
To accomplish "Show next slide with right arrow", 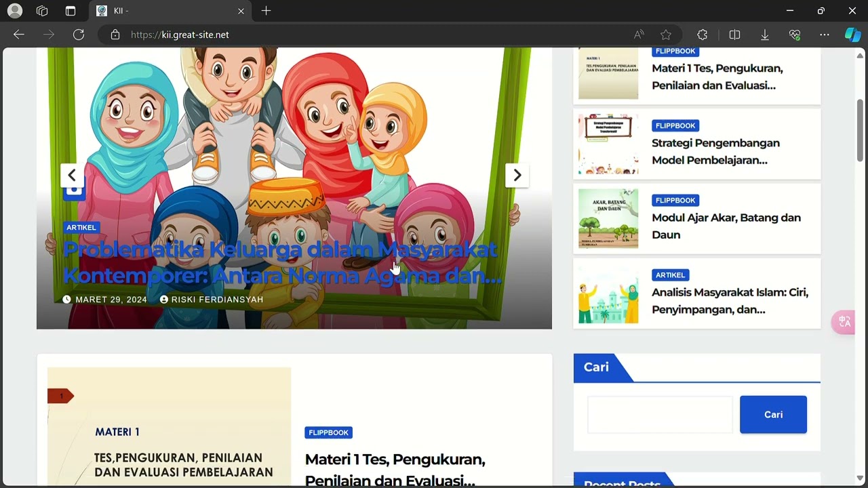I will [x=517, y=175].
